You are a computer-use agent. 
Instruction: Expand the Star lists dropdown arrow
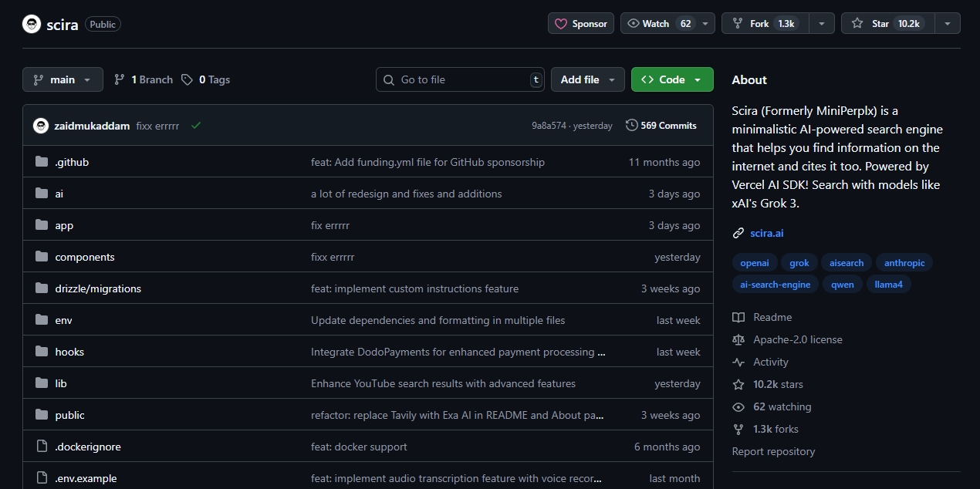point(947,24)
